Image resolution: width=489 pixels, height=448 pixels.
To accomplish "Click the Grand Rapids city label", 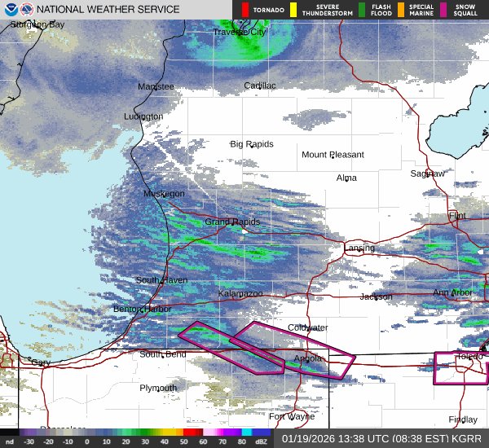I will pyautogui.click(x=232, y=222).
